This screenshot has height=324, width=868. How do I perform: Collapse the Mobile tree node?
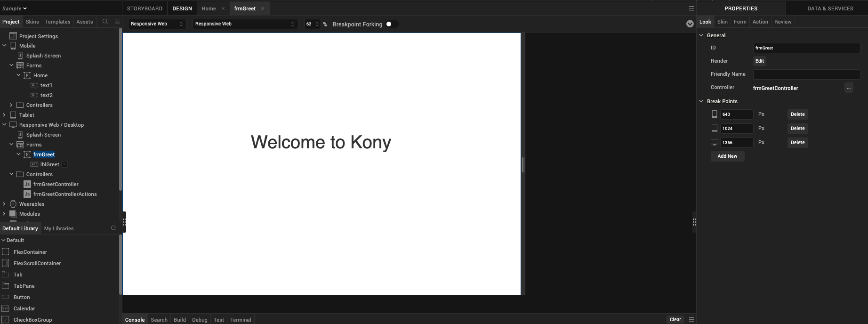coord(4,46)
